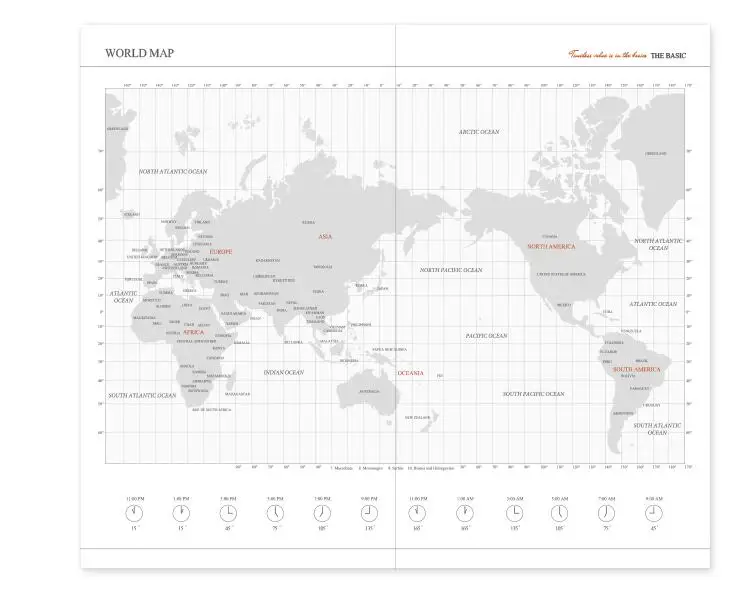Click the NEW ZEALAND label

[x=418, y=417]
